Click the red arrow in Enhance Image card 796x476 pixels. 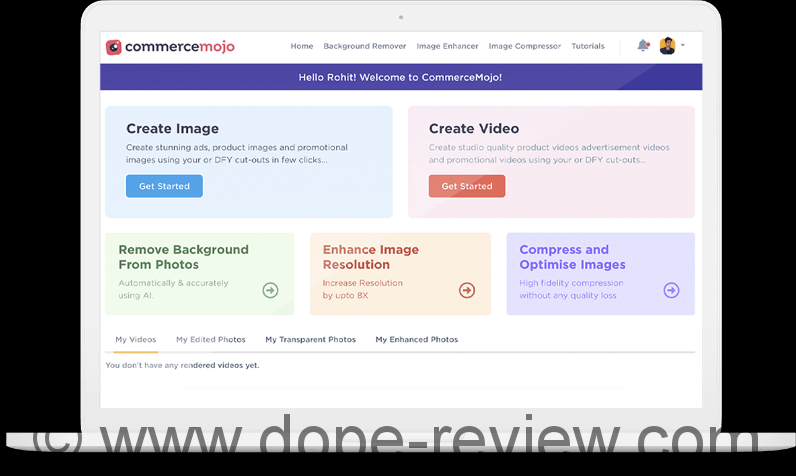click(x=467, y=290)
